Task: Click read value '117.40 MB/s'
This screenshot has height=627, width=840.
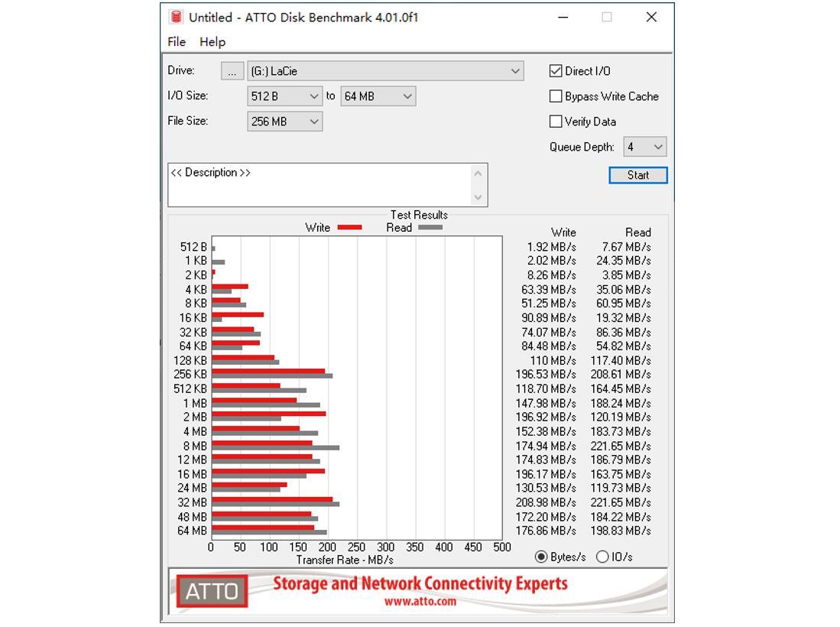Action: pyautogui.click(x=621, y=361)
